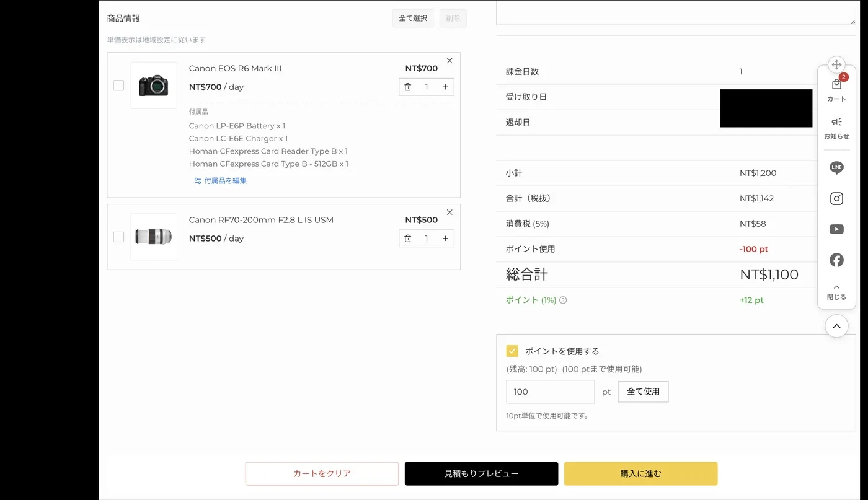Click the Canon EOS R6 camera thumbnail
The image size is (868, 500).
click(x=153, y=86)
